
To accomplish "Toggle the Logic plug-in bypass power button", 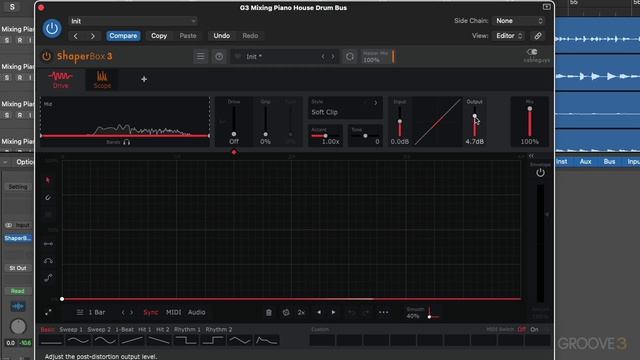I will (52, 28).
